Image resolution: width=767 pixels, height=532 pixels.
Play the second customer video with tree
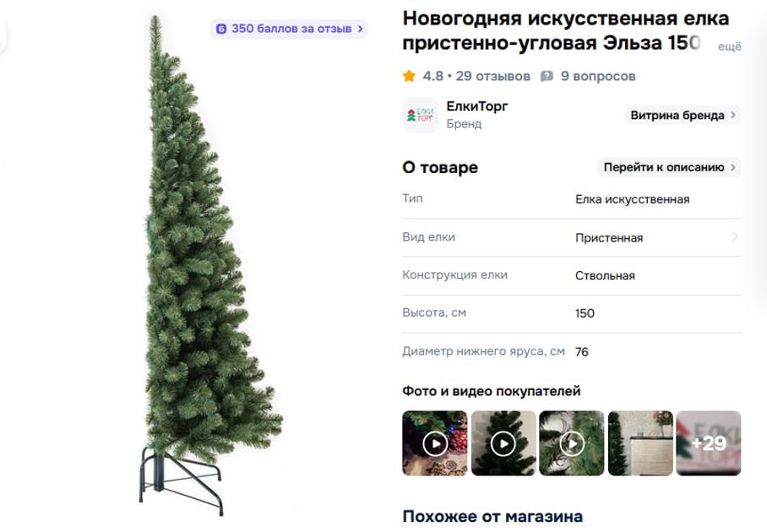click(x=503, y=443)
